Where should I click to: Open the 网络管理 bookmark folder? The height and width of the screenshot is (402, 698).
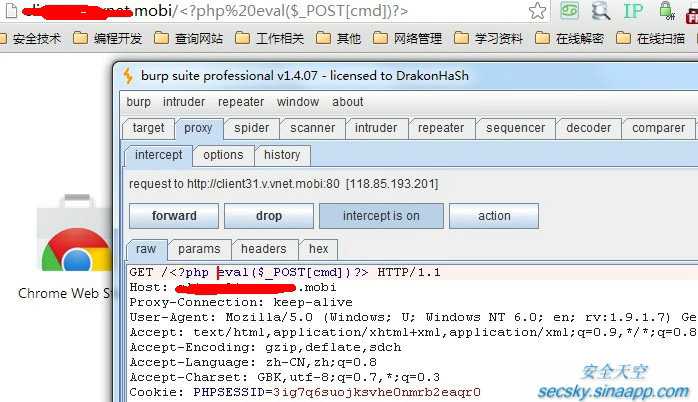(x=407, y=39)
